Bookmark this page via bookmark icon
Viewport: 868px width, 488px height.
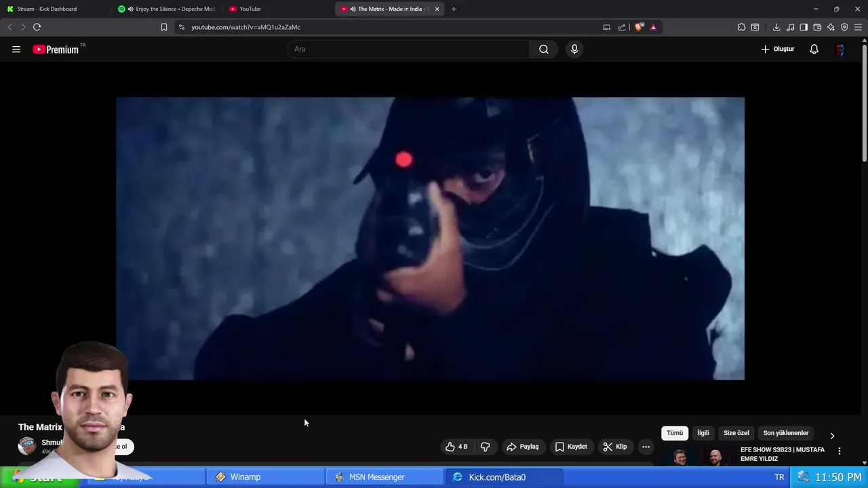[x=163, y=27]
